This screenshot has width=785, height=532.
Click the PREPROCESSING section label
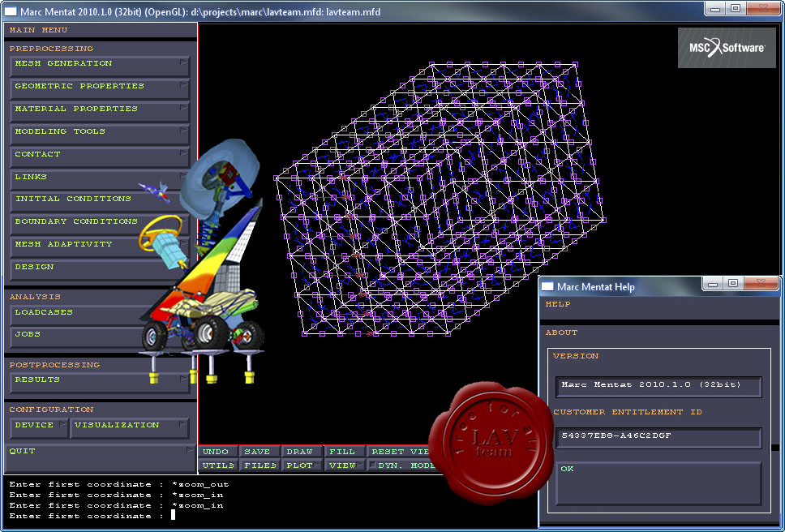pyautogui.click(x=52, y=49)
